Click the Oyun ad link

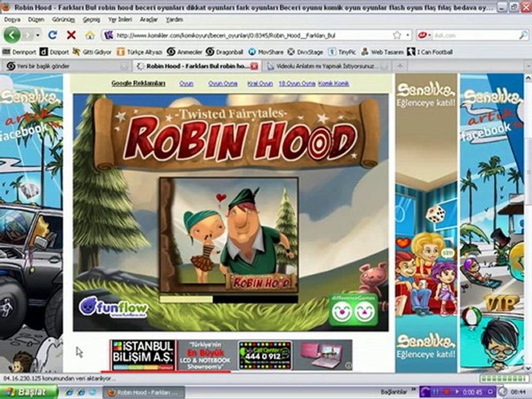point(186,84)
